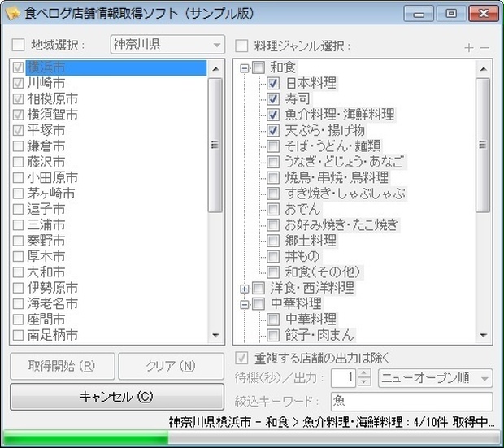The height and width of the screenshot is (448, 504).
Task: Open the ニューオープン順 sort order dropdown
Action: tap(435, 378)
